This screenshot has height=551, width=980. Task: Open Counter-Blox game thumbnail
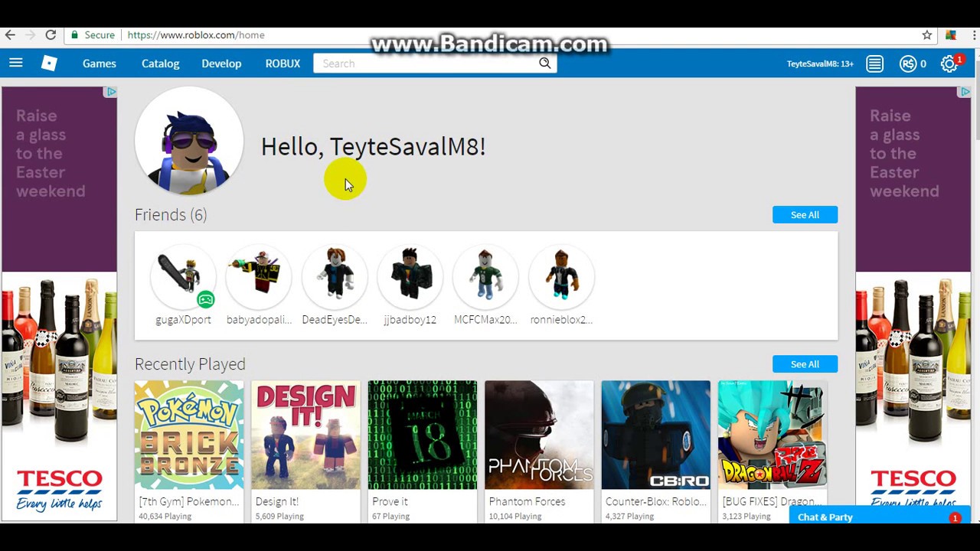coord(656,435)
